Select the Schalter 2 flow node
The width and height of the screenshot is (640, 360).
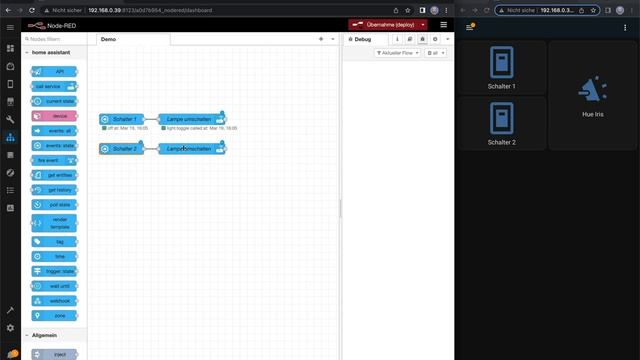click(122, 149)
